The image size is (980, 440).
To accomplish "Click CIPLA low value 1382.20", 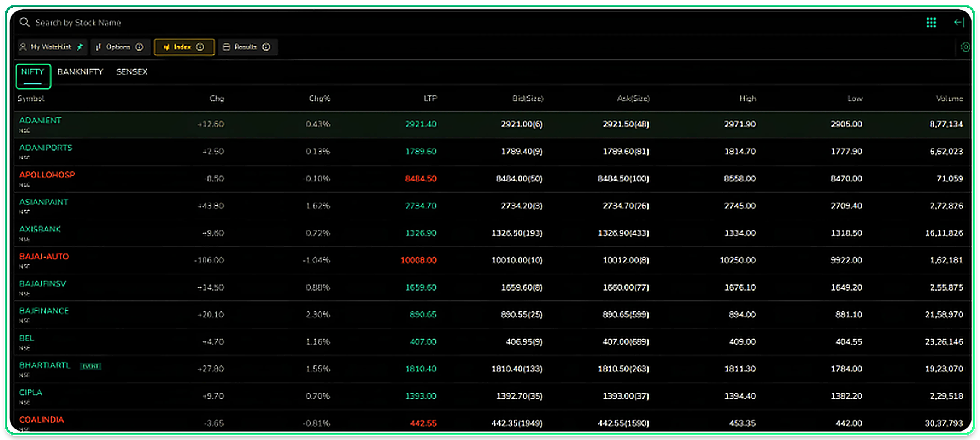I will pos(846,396).
